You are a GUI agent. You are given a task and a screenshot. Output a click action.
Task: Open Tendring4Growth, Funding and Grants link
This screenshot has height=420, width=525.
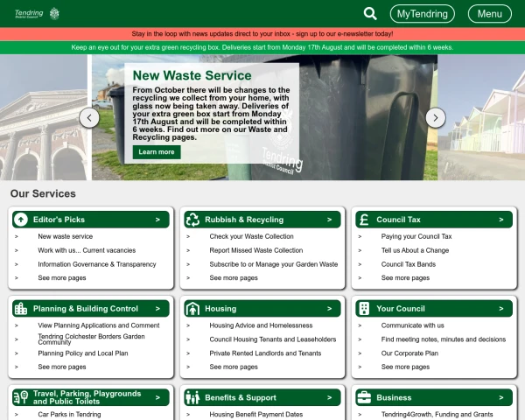437,414
